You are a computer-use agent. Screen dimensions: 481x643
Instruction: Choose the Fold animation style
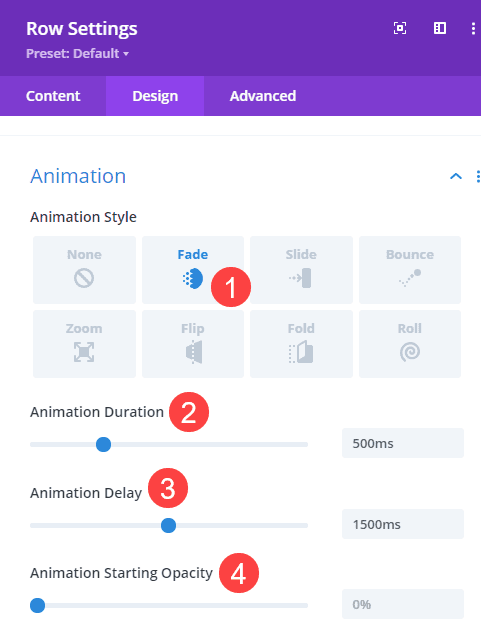[301, 344]
